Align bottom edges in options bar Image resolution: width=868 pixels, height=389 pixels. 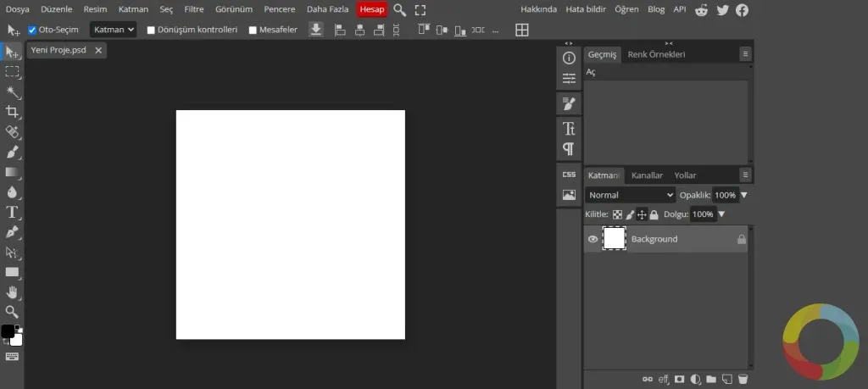point(460,30)
